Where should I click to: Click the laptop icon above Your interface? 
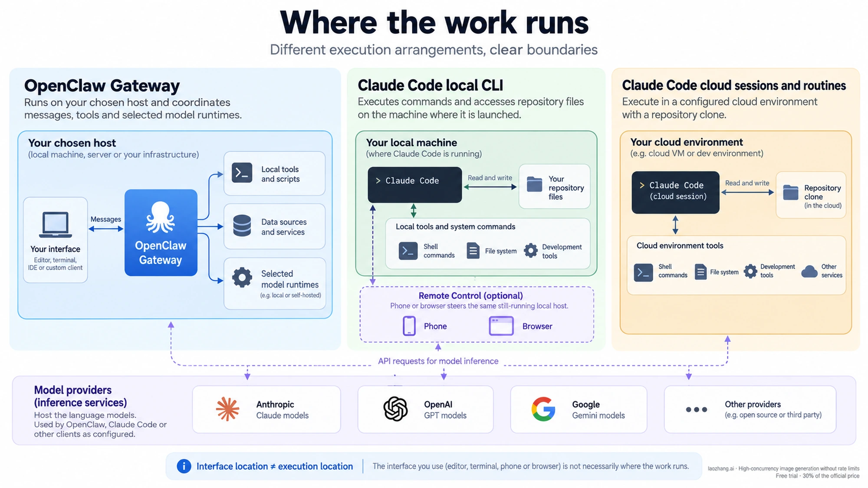click(56, 225)
